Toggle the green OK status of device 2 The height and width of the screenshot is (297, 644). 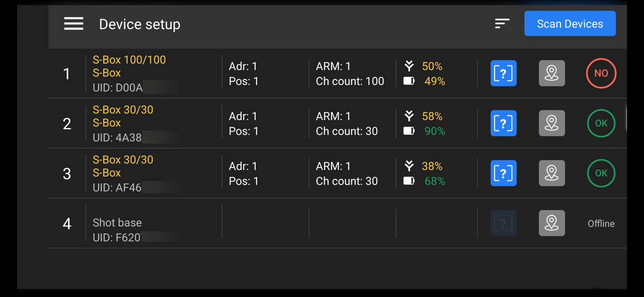[x=601, y=123]
